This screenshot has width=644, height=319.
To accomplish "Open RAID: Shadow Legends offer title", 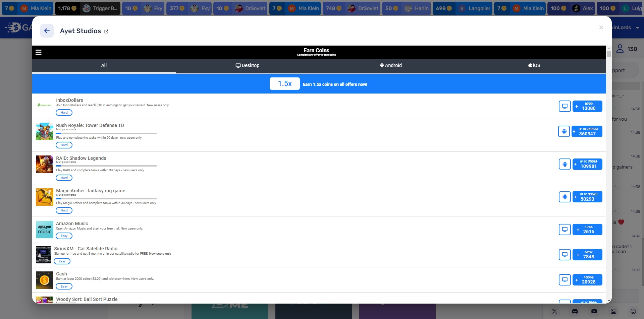I will tap(81, 158).
